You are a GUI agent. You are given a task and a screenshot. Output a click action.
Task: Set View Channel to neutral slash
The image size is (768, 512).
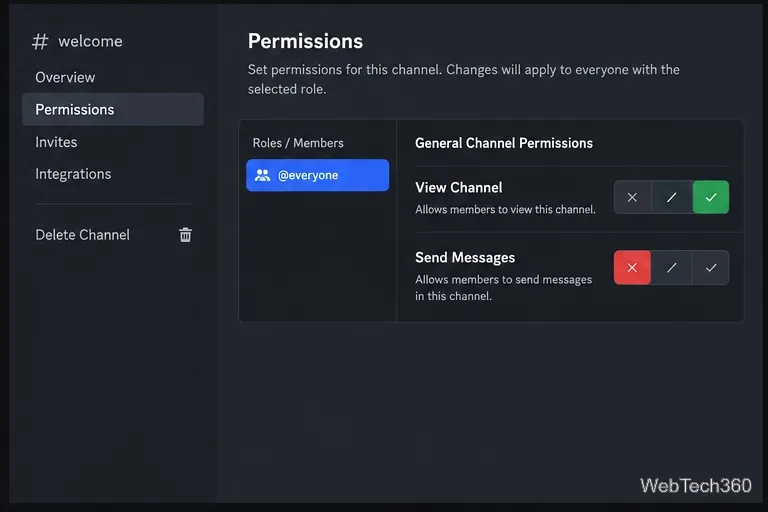[672, 197]
